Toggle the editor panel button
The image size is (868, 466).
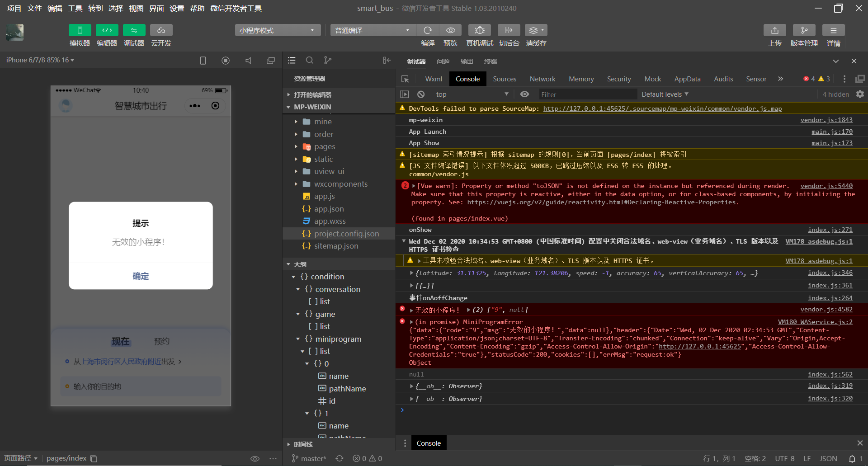(x=107, y=30)
